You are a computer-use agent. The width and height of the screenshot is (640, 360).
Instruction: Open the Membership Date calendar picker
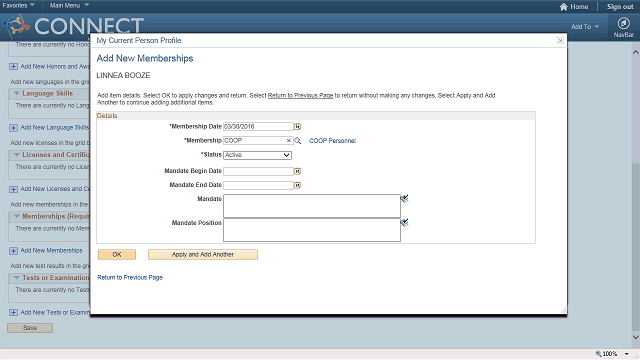[298, 127]
